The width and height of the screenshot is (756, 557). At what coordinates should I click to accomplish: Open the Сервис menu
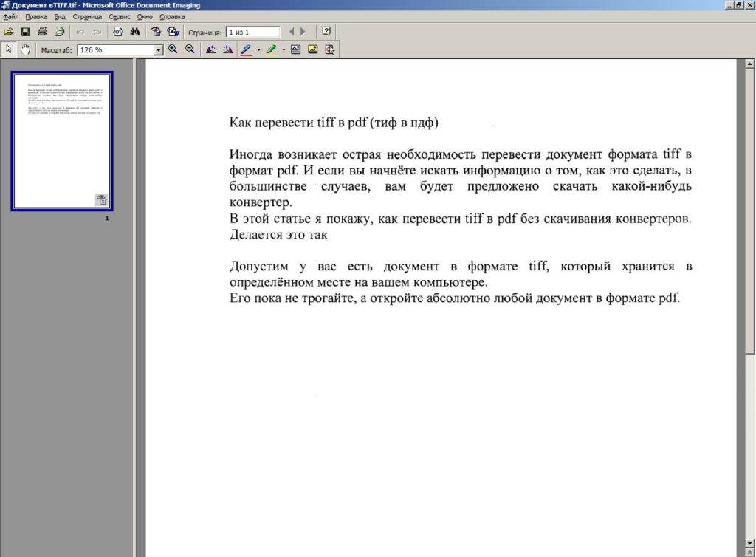tap(119, 16)
